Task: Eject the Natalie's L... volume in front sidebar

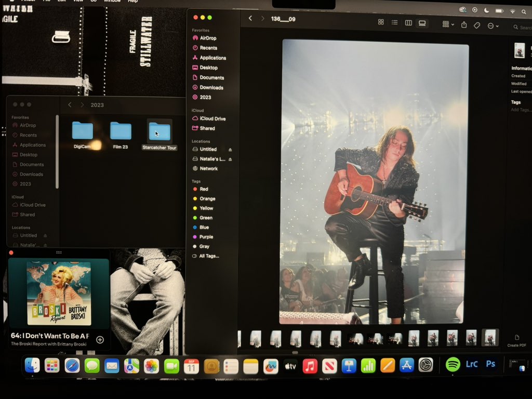Action: (x=230, y=159)
